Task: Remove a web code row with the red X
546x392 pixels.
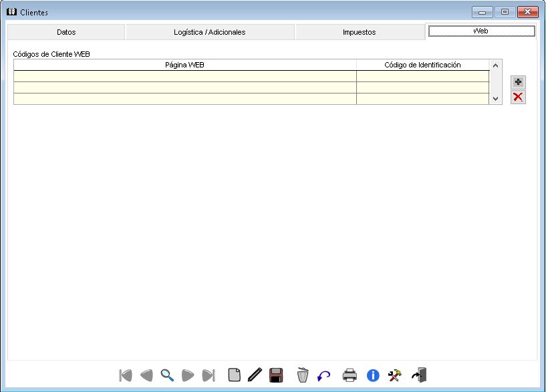Action: tap(518, 97)
